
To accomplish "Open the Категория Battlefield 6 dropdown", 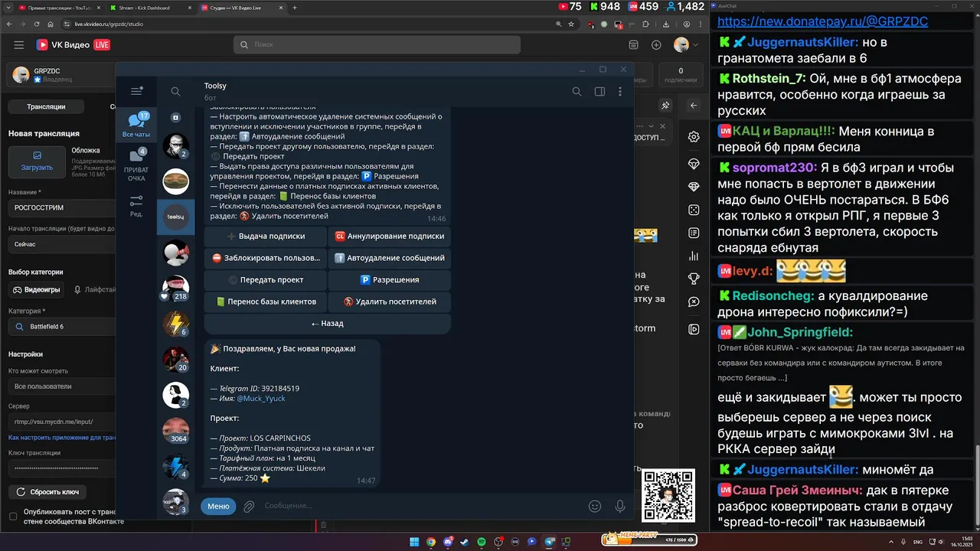I will pyautogui.click(x=62, y=327).
